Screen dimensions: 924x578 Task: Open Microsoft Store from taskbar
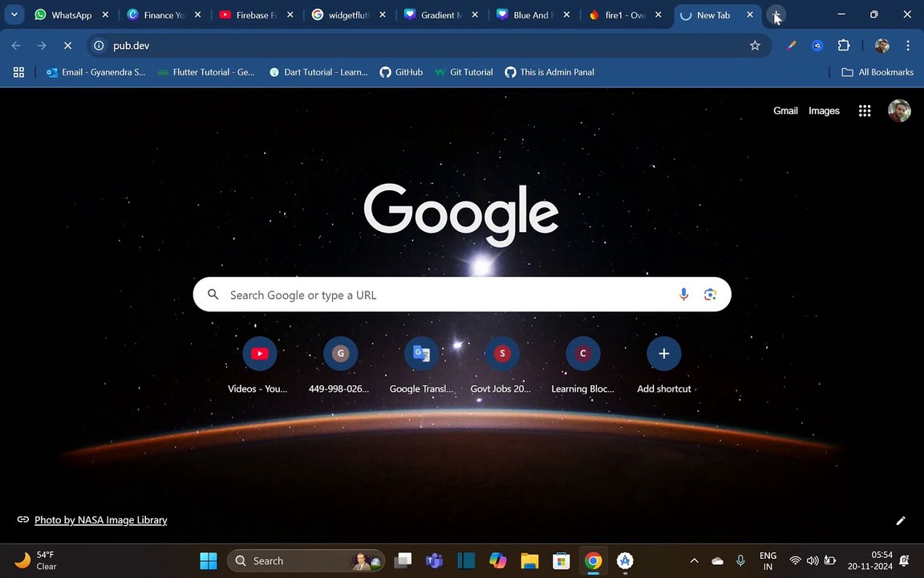click(561, 560)
